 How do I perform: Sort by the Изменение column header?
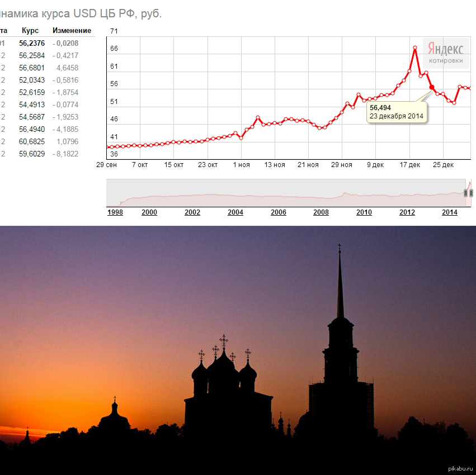coord(72,31)
